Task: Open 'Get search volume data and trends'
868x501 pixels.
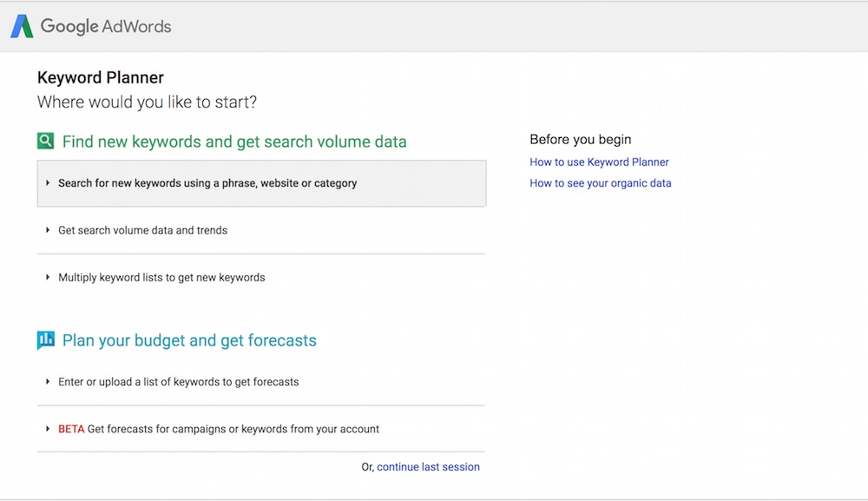Action: [x=261, y=230]
